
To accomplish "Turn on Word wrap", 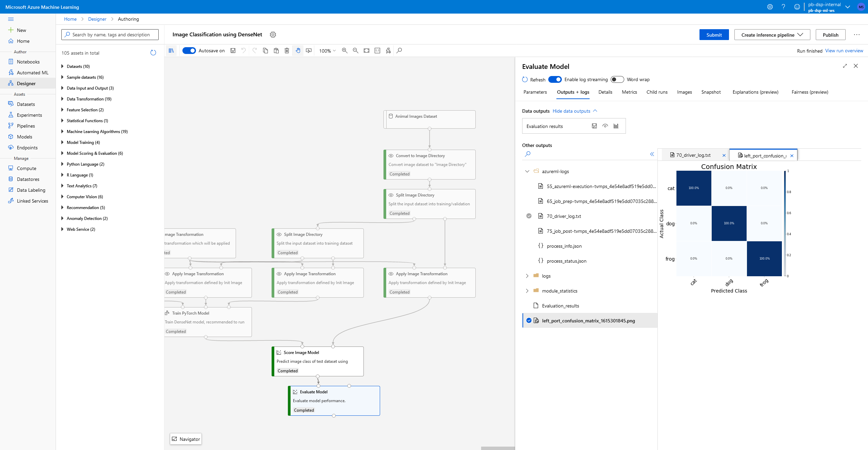I will 617,79.
